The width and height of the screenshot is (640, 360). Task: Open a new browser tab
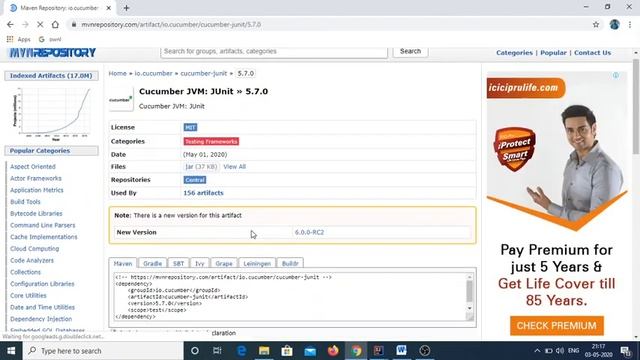pyautogui.click(x=126, y=8)
